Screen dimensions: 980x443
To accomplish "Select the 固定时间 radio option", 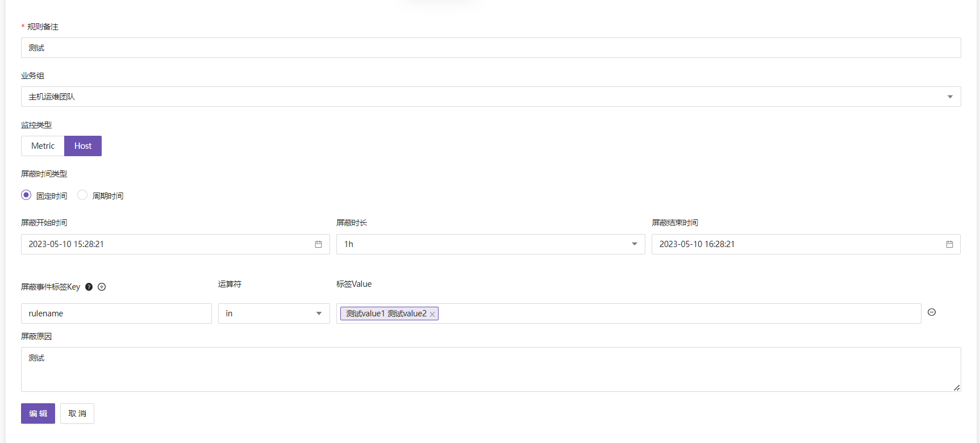I will point(26,195).
